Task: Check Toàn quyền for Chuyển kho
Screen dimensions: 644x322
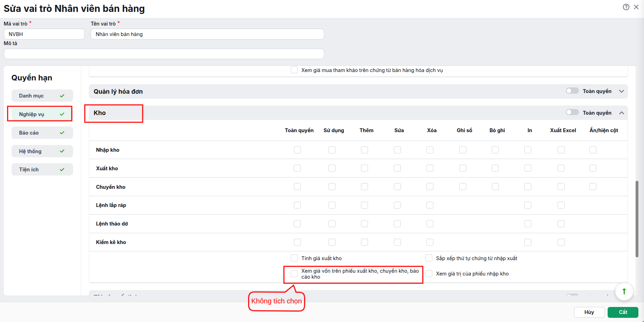Action: [x=297, y=187]
